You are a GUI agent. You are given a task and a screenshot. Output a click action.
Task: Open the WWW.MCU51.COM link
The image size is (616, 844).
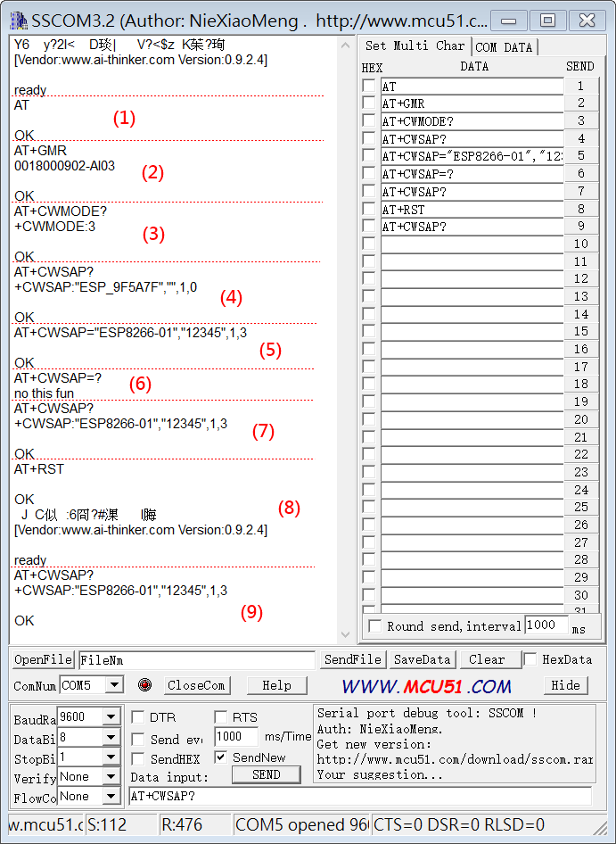(427, 686)
